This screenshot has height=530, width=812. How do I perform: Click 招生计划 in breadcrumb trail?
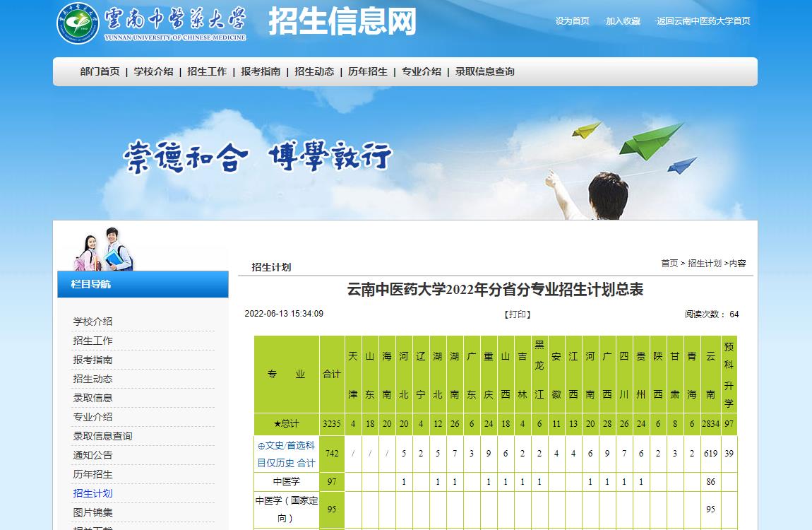point(704,263)
